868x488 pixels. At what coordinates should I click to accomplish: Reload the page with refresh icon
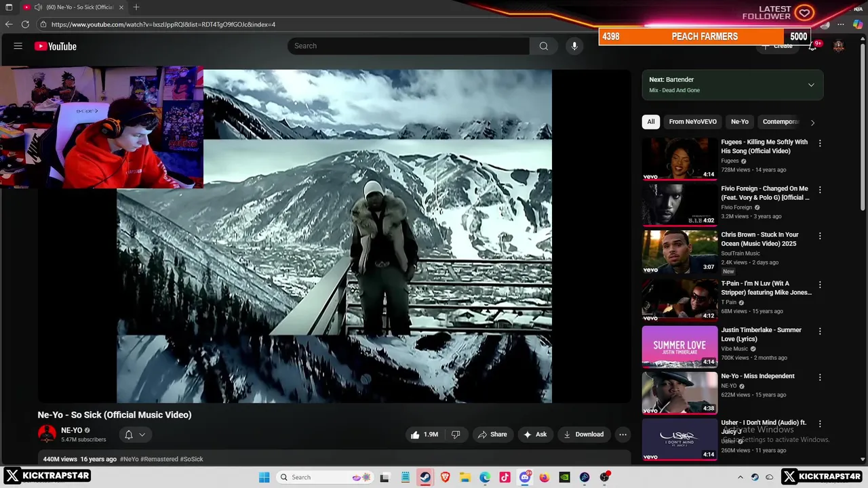(25, 24)
